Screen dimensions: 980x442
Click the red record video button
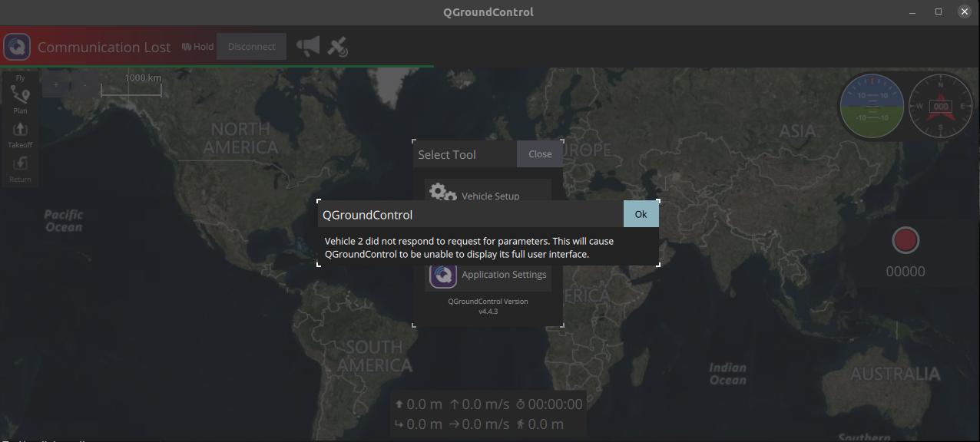[x=906, y=241]
